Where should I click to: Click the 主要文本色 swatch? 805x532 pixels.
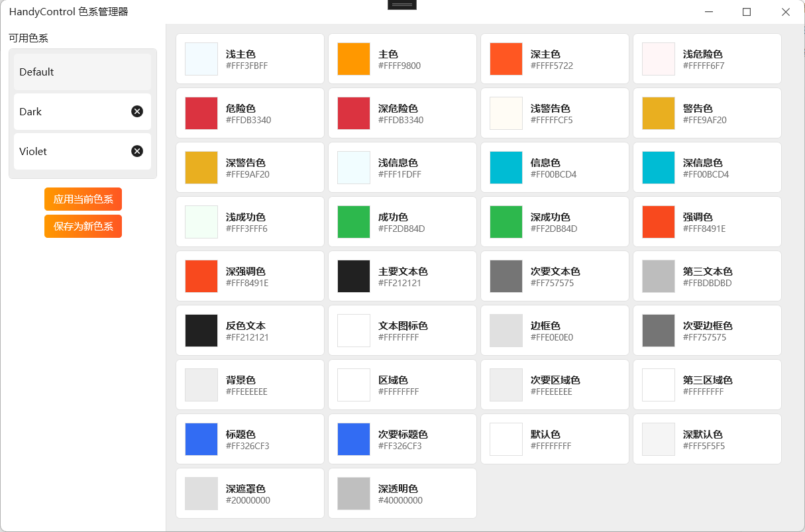coord(354,276)
